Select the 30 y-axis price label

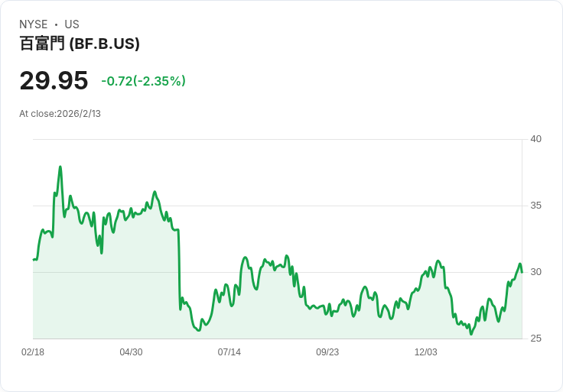coord(535,272)
